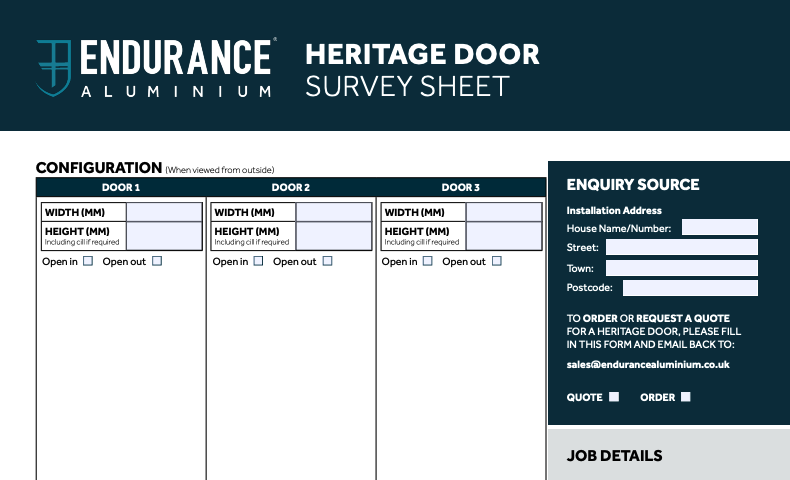Focus Door 2 Height (MM) field
This screenshot has width=790, height=480.
[334, 236]
